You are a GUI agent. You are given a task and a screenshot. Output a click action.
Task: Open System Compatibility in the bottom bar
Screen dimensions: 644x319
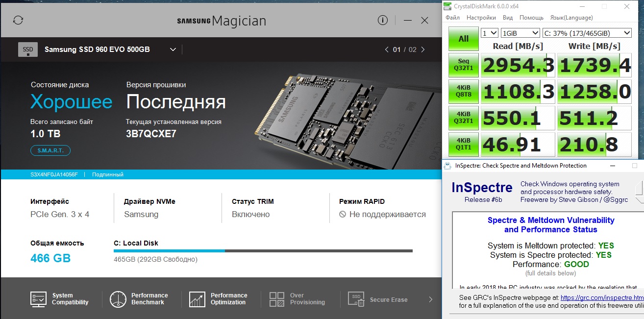click(x=60, y=299)
